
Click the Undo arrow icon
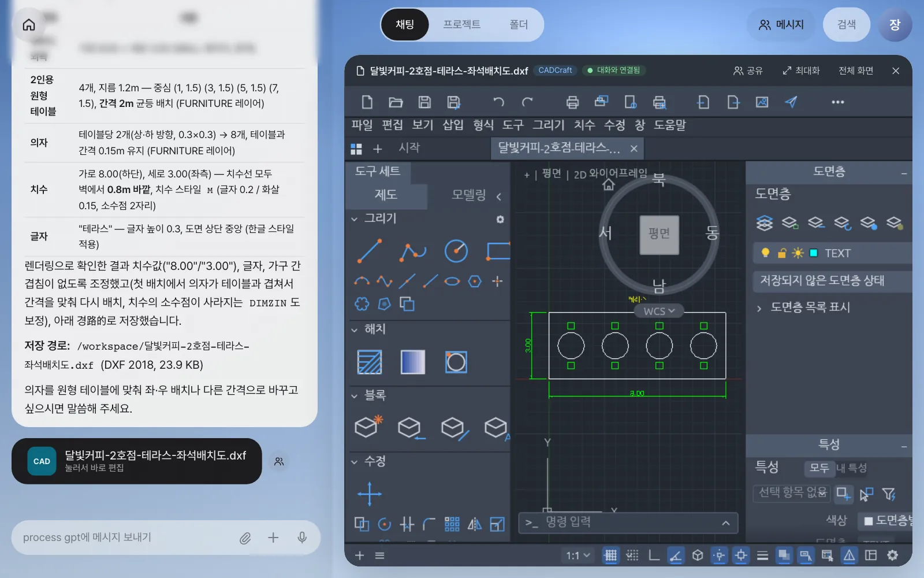click(x=498, y=102)
